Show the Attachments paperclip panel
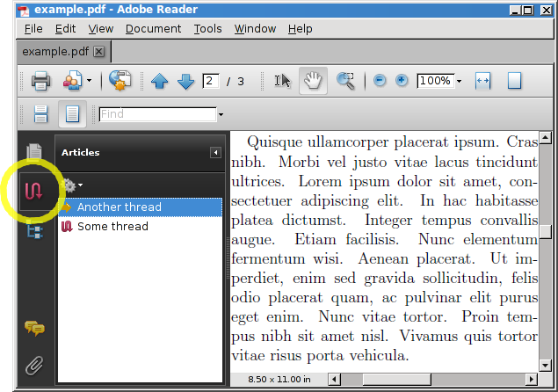 click(x=34, y=364)
